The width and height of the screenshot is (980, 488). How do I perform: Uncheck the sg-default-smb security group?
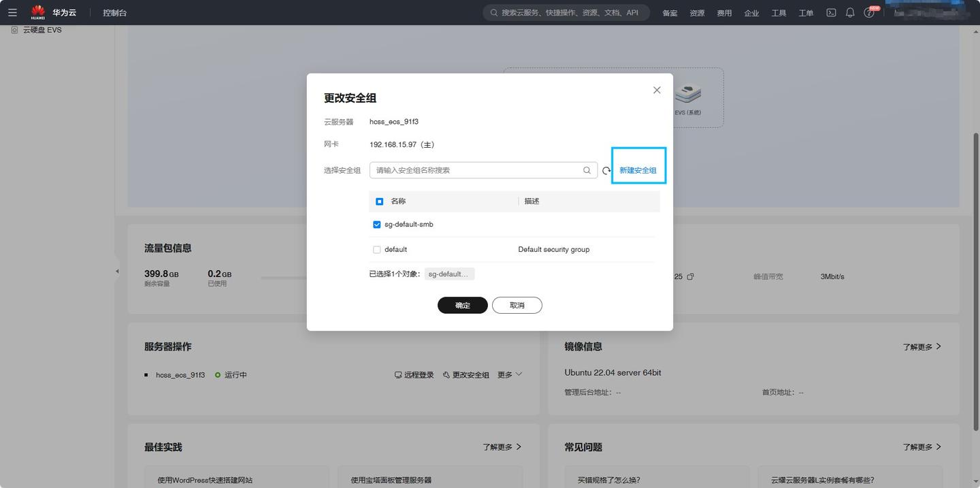pyautogui.click(x=376, y=225)
